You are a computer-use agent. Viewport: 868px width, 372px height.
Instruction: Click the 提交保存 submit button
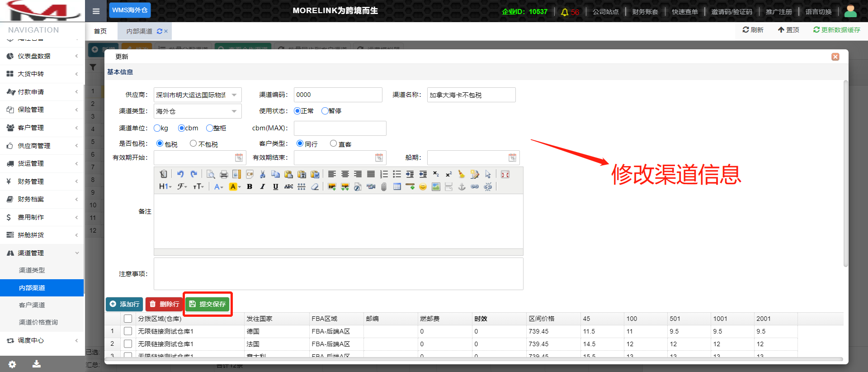pyautogui.click(x=208, y=304)
